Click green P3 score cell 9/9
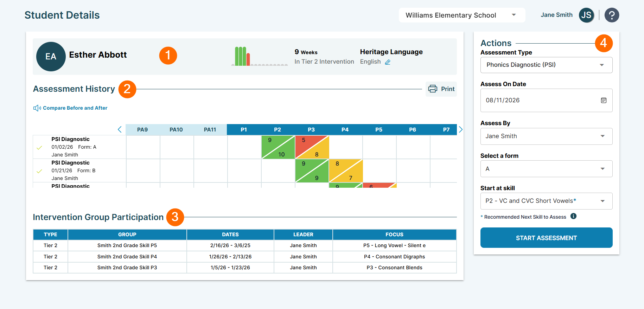 coord(312,171)
